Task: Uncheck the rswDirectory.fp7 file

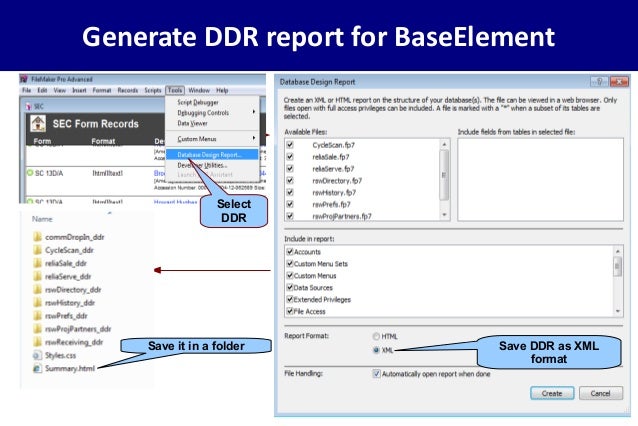Action: [290, 180]
